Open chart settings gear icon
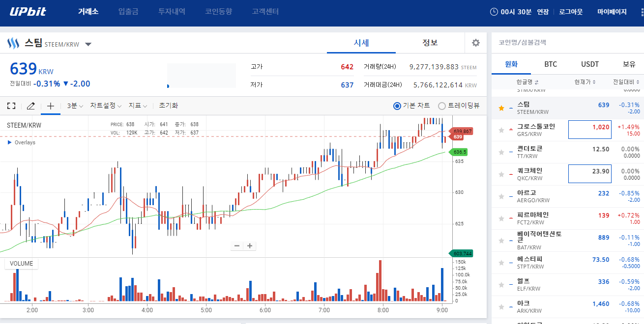644x324 pixels. (475, 43)
